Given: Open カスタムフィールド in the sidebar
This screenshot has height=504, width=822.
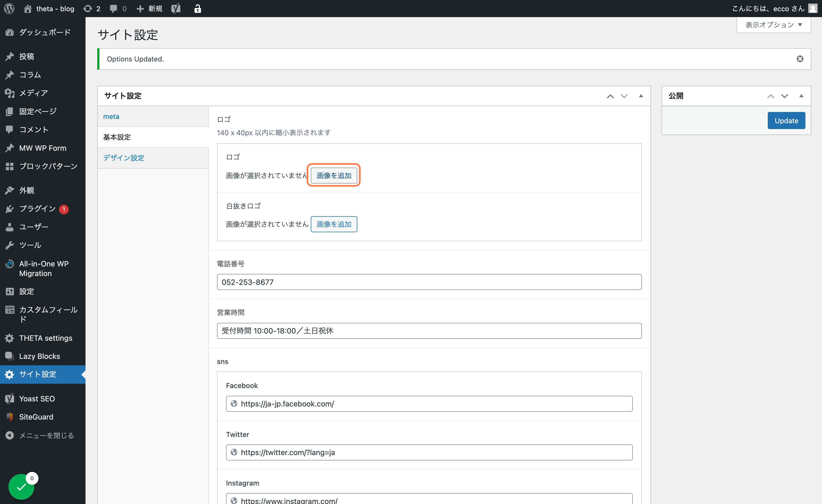Looking at the screenshot, I should [x=43, y=314].
